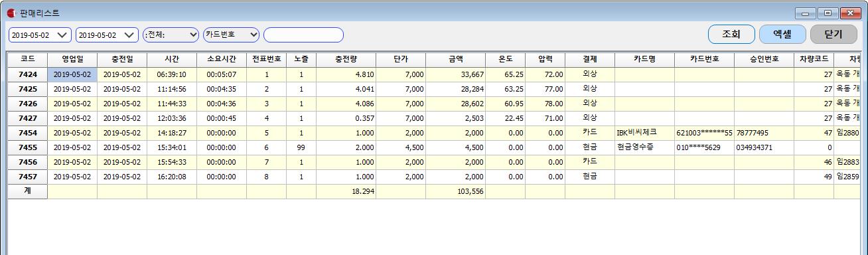
Task: Click duration cell 00:00:45
Action: click(x=222, y=118)
